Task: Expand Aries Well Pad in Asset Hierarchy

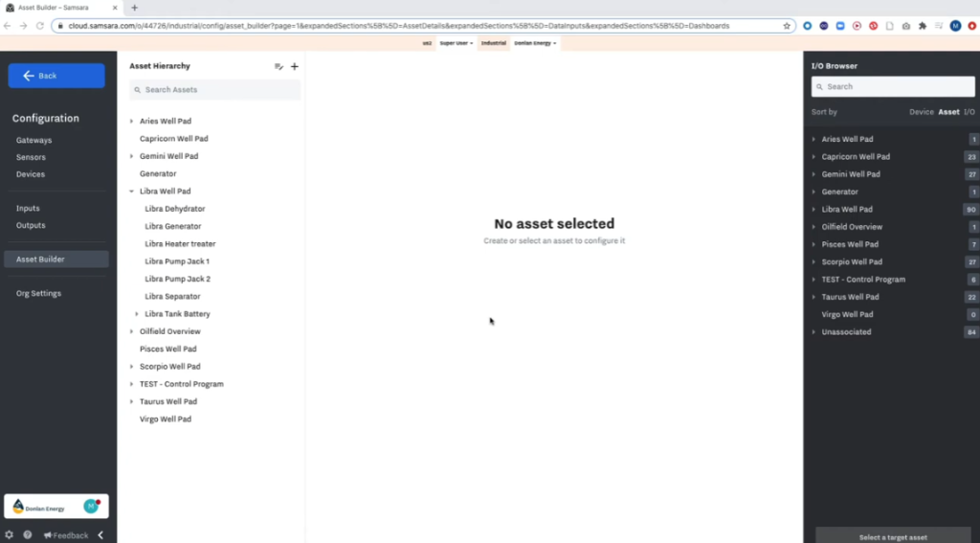Action: (x=131, y=121)
